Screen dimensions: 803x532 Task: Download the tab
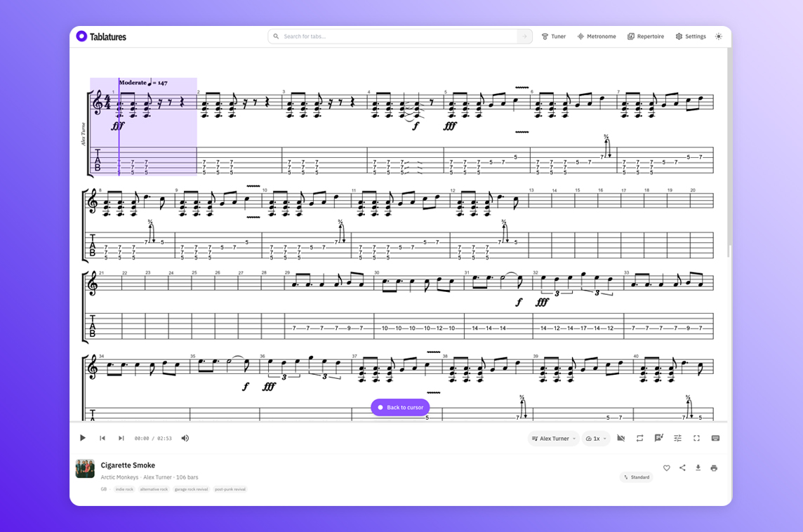coord(698,468)
